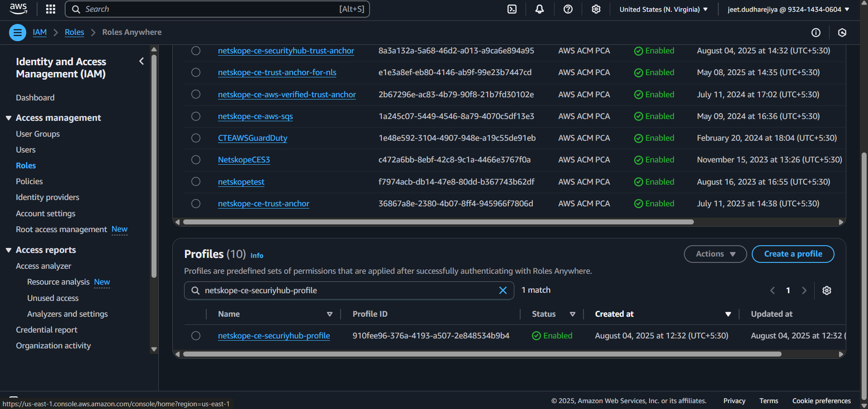This screenshot has width=868, height=409.
Task: Open Resource analysis in the sidebar
Action: pyautogui.click(x=58, y=282)
